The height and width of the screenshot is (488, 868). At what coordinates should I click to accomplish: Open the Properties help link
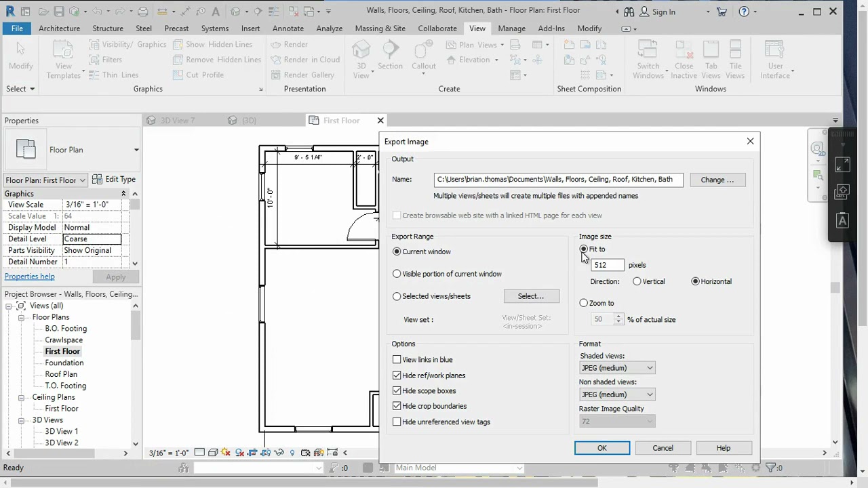coord(30,277)
